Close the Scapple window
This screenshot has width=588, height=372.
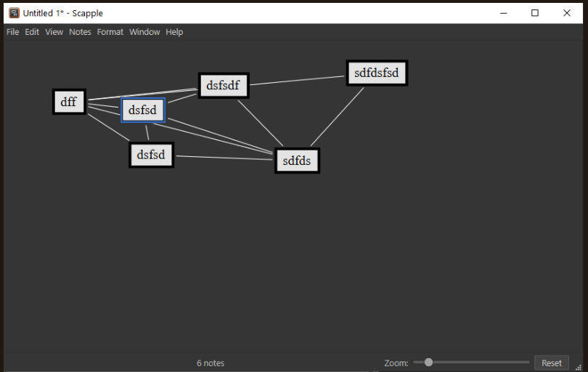[567, 13]
